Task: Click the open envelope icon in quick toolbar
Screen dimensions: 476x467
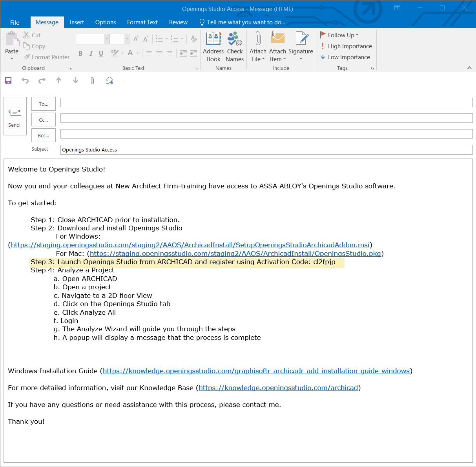Action: click(x=109, y=80)
